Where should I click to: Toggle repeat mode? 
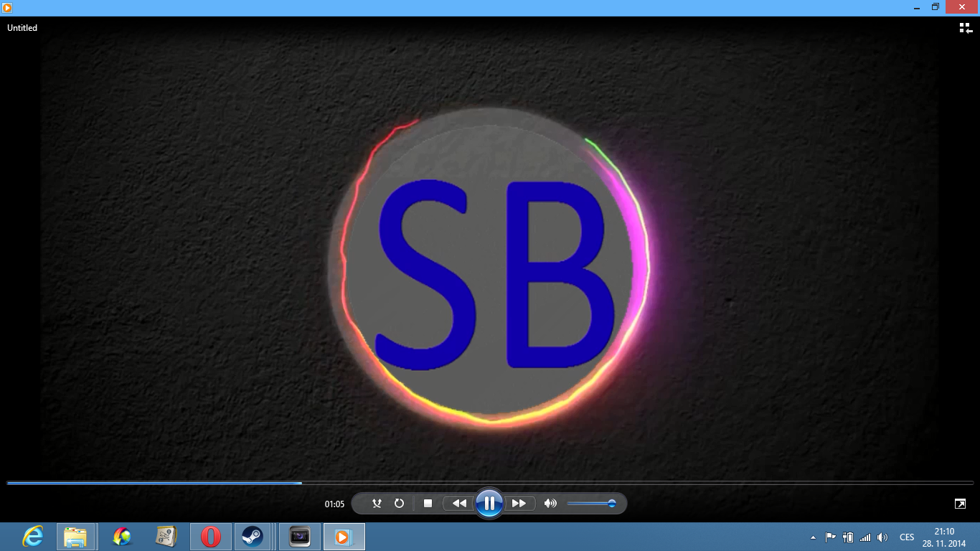click(x=400, y=504)
